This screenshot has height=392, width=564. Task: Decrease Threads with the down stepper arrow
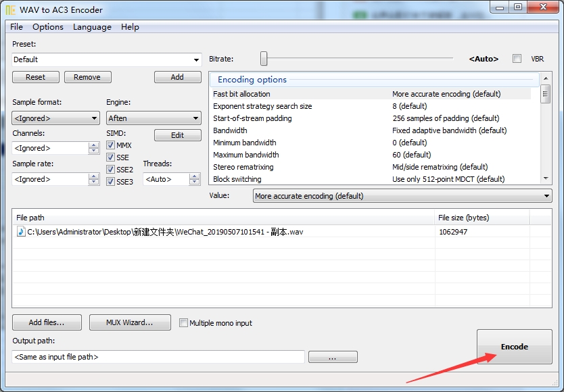click(195, 182)
